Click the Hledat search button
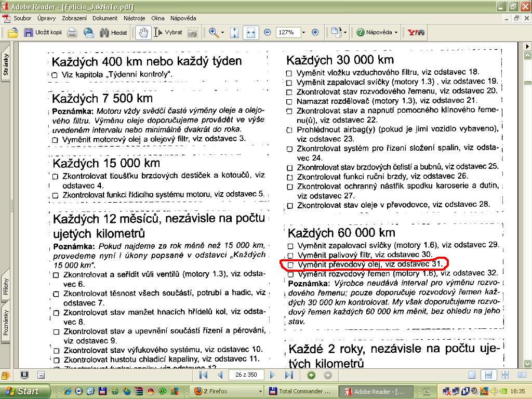532x399 pixels. [113, 32]
